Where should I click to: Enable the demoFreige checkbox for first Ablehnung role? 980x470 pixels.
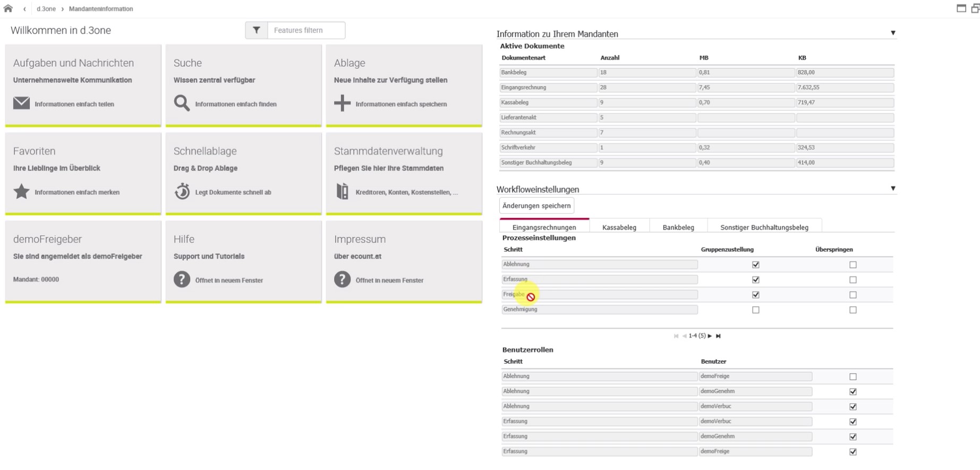pos(853,377)
